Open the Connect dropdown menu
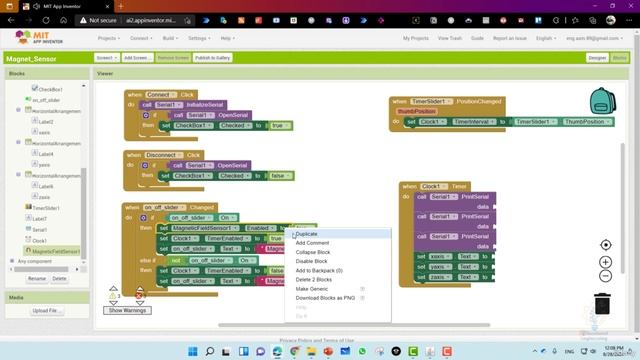Screen dimensions: 640x360 point(141,38)
